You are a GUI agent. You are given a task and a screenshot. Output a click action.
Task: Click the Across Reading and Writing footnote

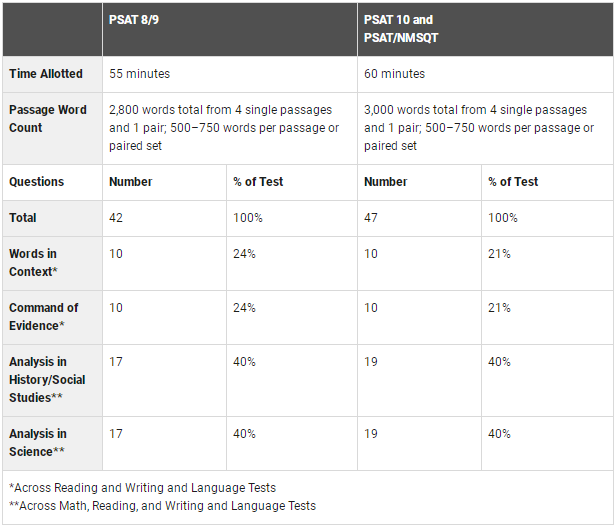143,488
